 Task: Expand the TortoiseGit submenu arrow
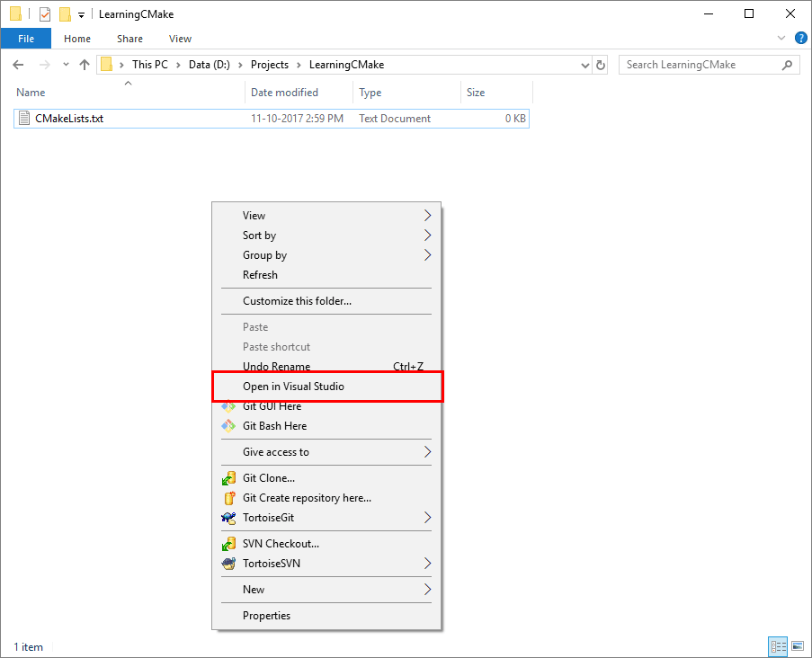tap(427, 518)
